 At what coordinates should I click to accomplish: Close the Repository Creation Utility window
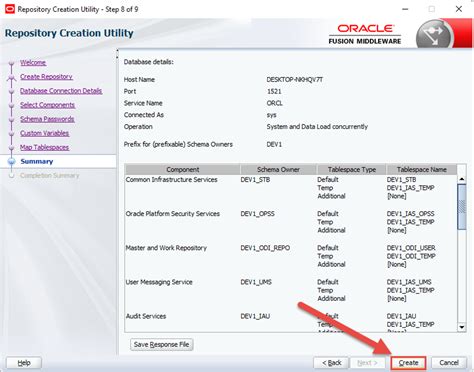coord(459,9)
